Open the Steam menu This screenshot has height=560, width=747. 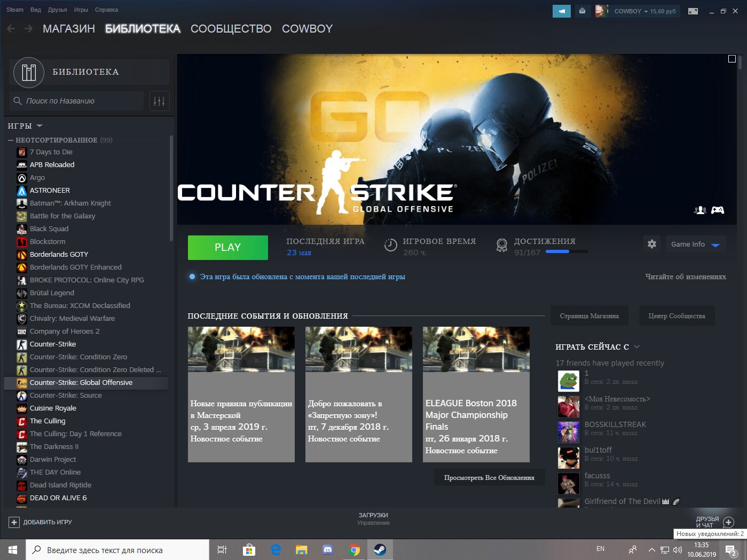15,10
